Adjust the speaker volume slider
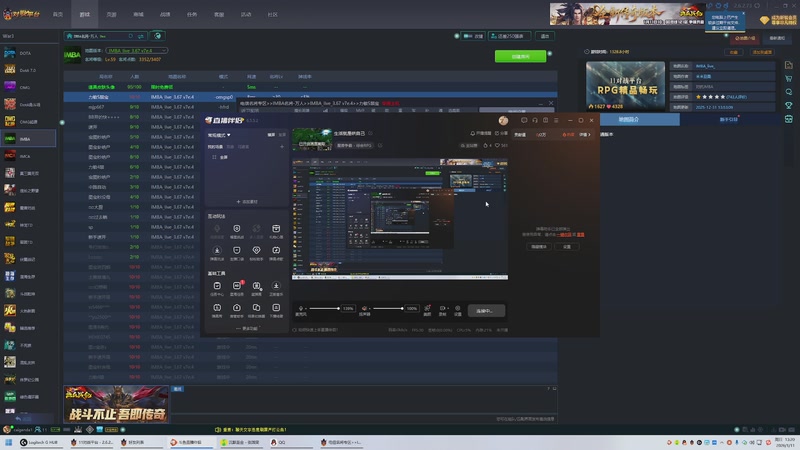 point(388,308)
